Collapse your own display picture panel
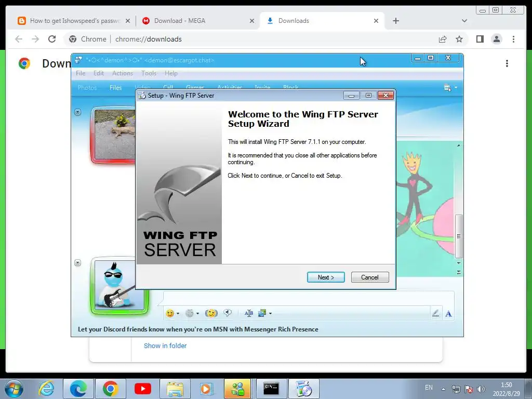Screen dimensions: 532x399 [78, 262]
